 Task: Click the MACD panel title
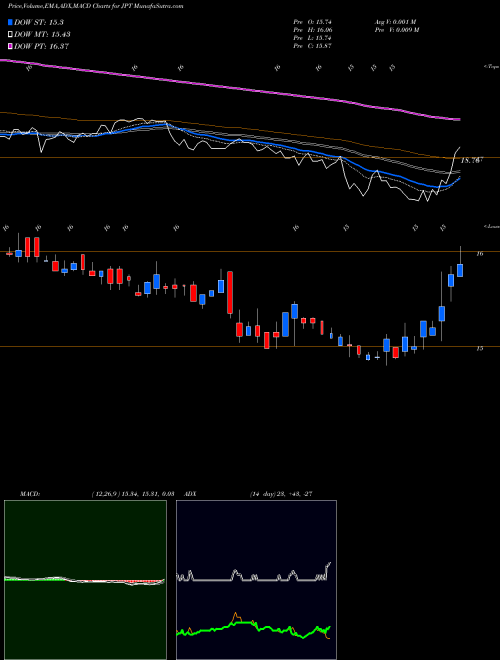pos(29,494)
